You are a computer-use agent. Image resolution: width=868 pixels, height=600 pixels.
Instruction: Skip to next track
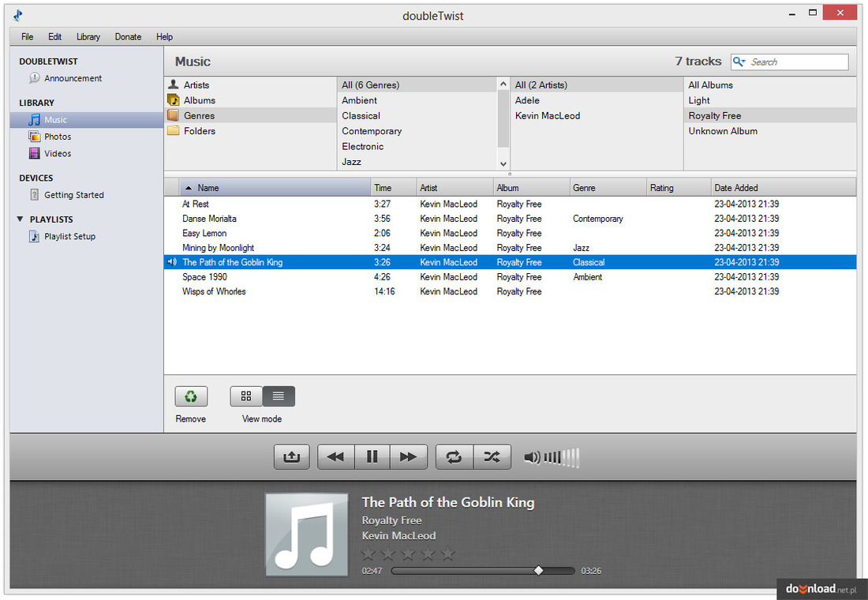[x=409, y=457]
